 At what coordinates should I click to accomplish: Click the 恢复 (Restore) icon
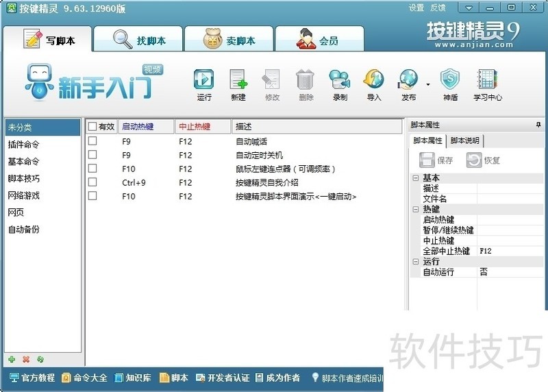coord(474,160)
